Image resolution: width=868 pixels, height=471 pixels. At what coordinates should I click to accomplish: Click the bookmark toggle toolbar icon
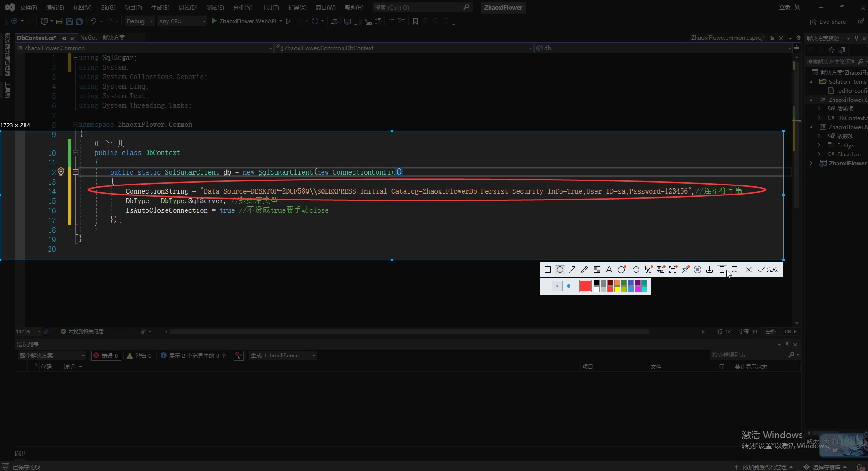415,21
